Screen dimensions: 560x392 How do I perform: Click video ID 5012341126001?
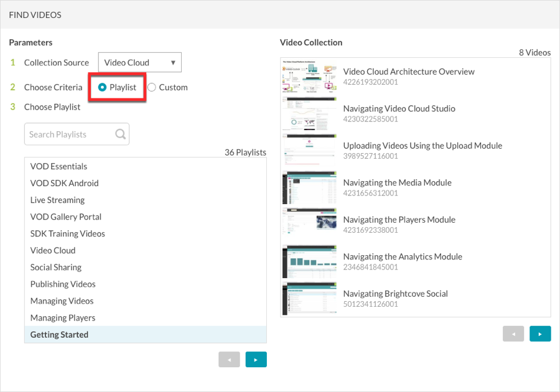(x=370, y=304)
